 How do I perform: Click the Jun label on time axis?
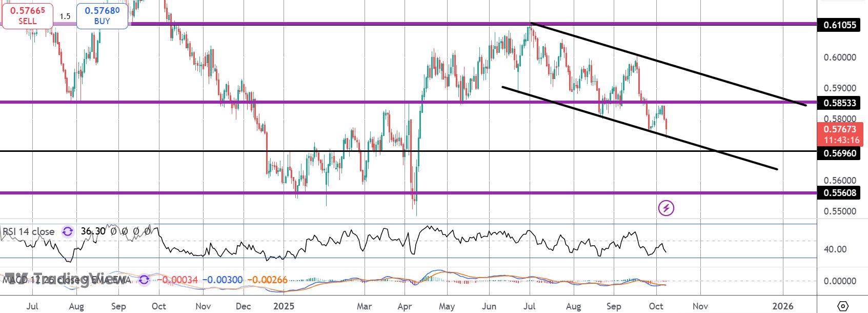(x=490, y=306)
